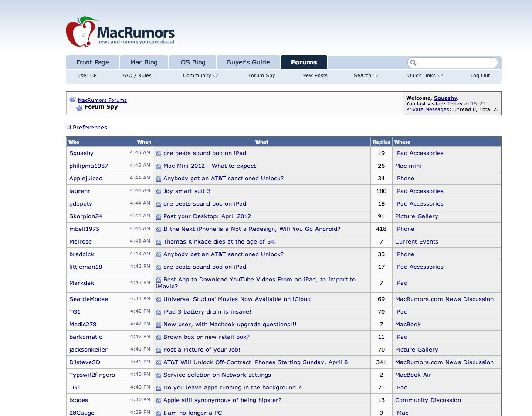The image size is (532, 416).
Task: Click post icon beside AT&T Will Unlock thread
Action: [159, 362]
